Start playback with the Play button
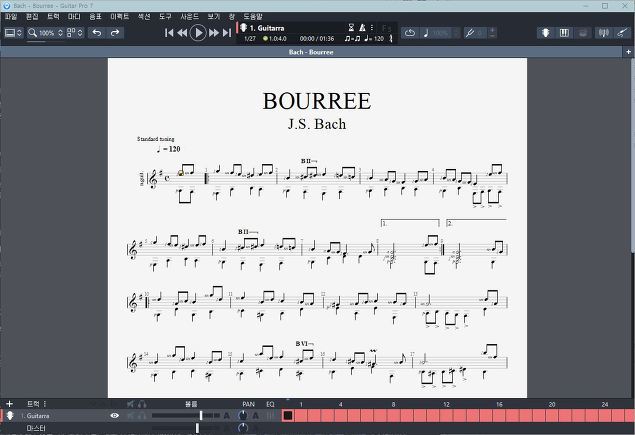This screenshot has width=635, height=435. (x=198, y=33)
